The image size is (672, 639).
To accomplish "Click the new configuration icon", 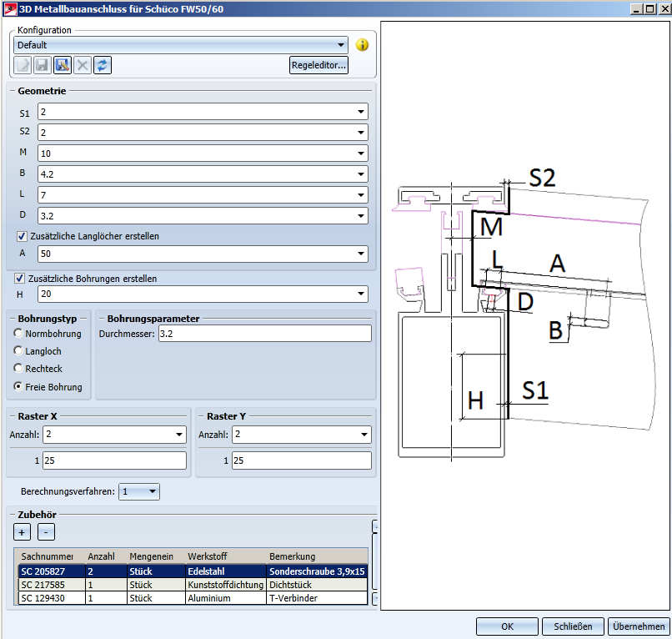I will [x=23, y=65].
